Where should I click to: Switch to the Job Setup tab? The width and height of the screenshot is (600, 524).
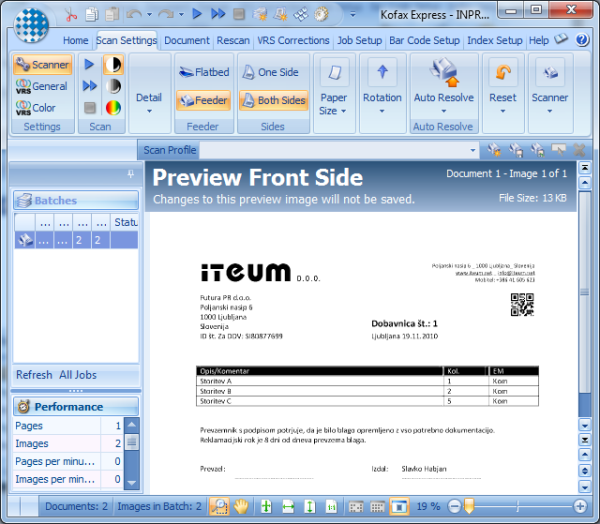tap(359, 40)
